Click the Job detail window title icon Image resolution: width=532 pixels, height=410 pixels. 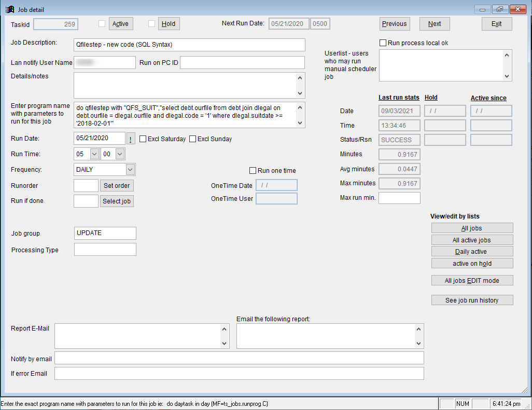click(x=10, y=9)
